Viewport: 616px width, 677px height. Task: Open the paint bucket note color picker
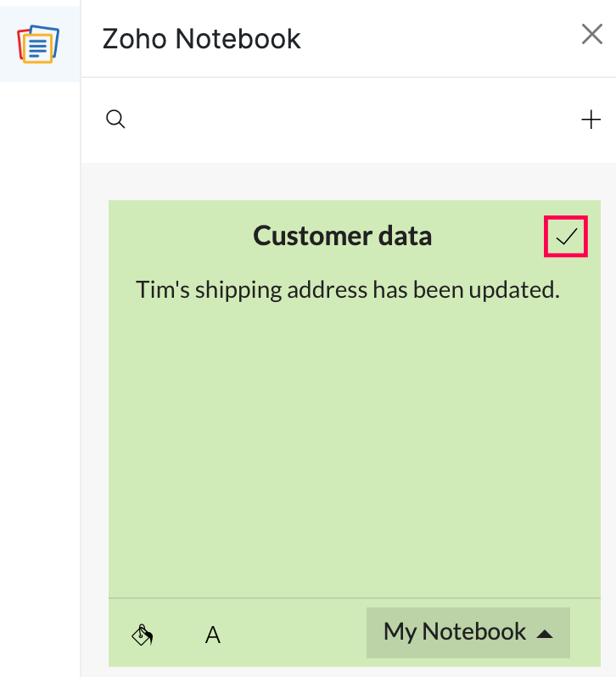pos(143,635)
